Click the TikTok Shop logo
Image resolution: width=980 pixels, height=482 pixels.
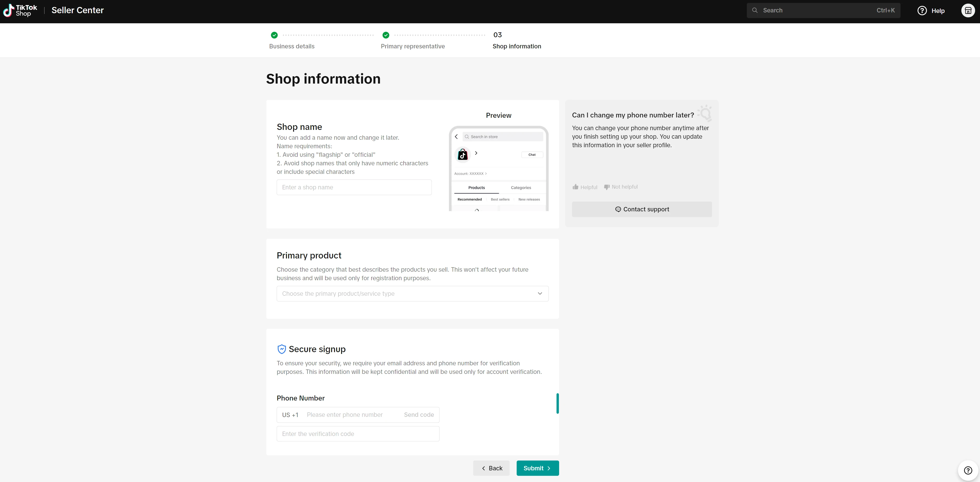pos(20,10)
